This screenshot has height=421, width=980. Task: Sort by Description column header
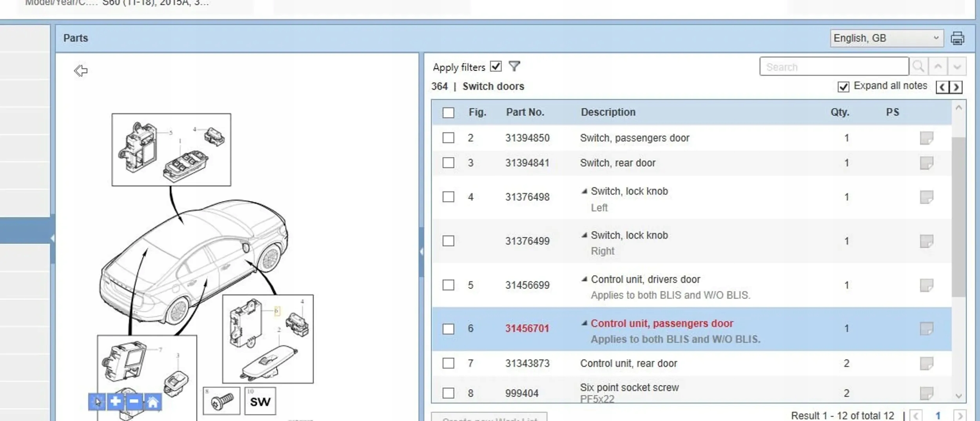(608, 113)
